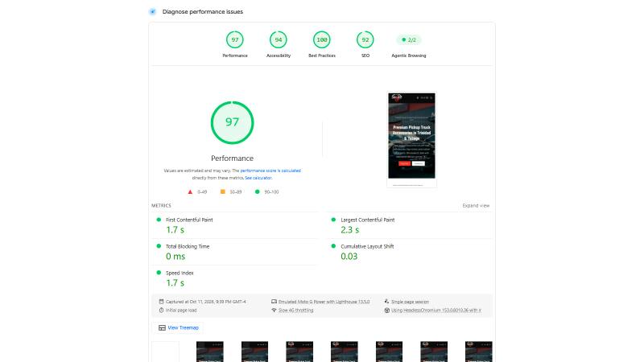644x362 pixels.
Task: Click the 'Emulated Moto G Power' text
Action: (x=324, y=302)
